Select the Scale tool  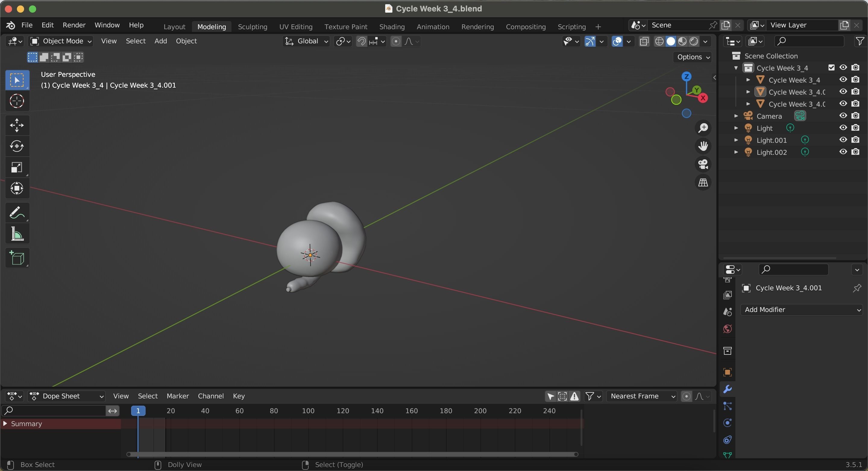coord(17,167)
